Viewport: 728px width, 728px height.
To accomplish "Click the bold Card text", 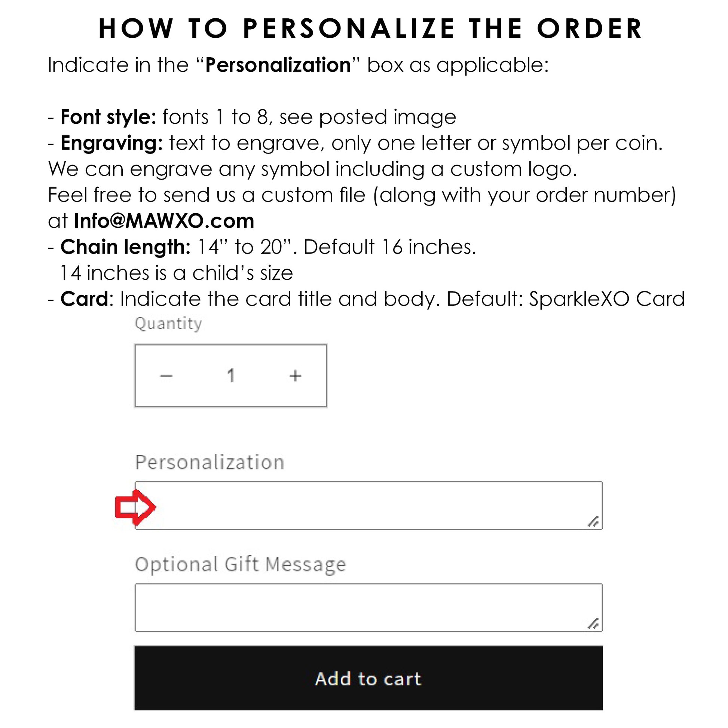I will pyautogui.click(x=85, y=299).
